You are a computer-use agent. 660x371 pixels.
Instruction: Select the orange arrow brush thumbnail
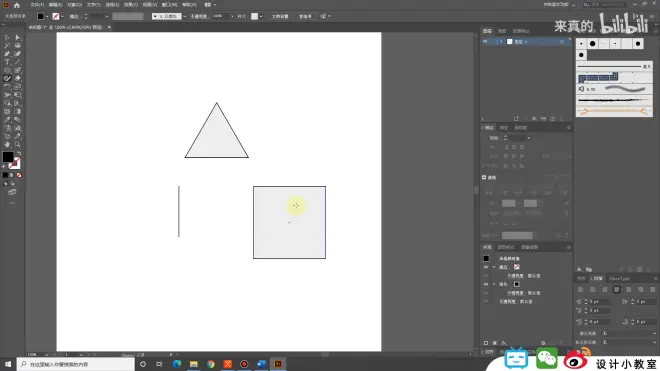tap(614, 112)
